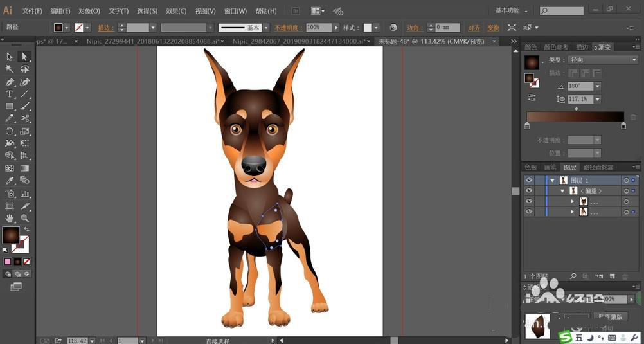Set fill to solid Color mode
644x344 pixels.
(x=8, y=262)
